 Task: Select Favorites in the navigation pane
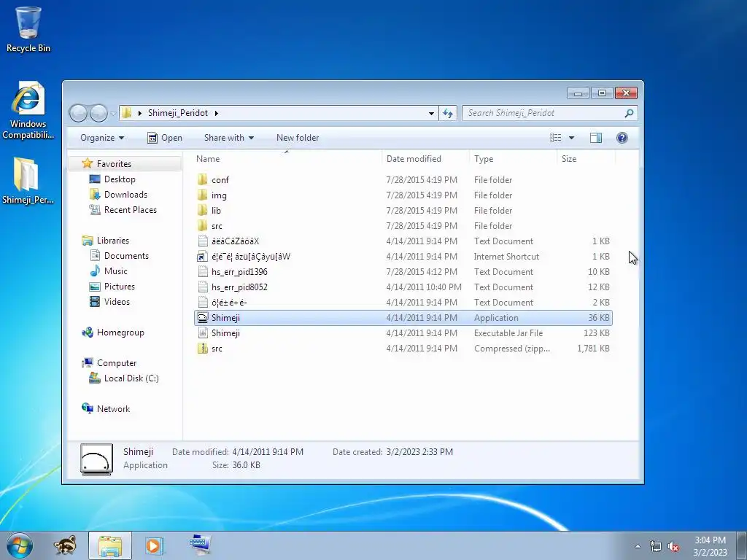point(114,164)
